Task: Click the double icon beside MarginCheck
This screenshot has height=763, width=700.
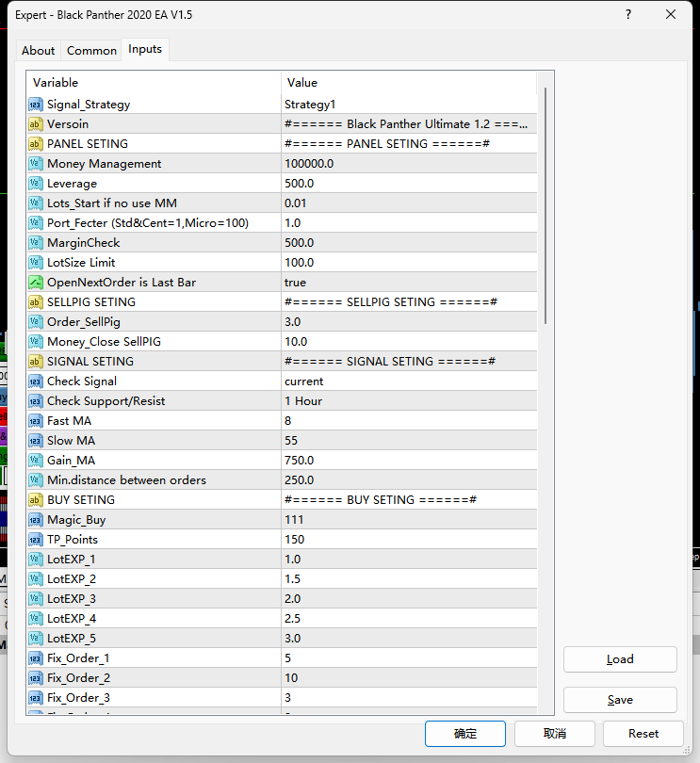Action: 35,243
